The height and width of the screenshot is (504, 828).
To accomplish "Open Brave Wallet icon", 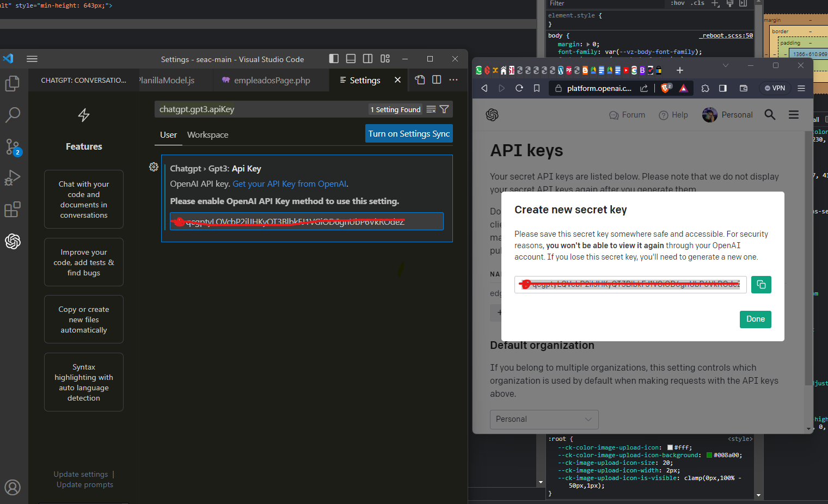I will pos(744,88).
